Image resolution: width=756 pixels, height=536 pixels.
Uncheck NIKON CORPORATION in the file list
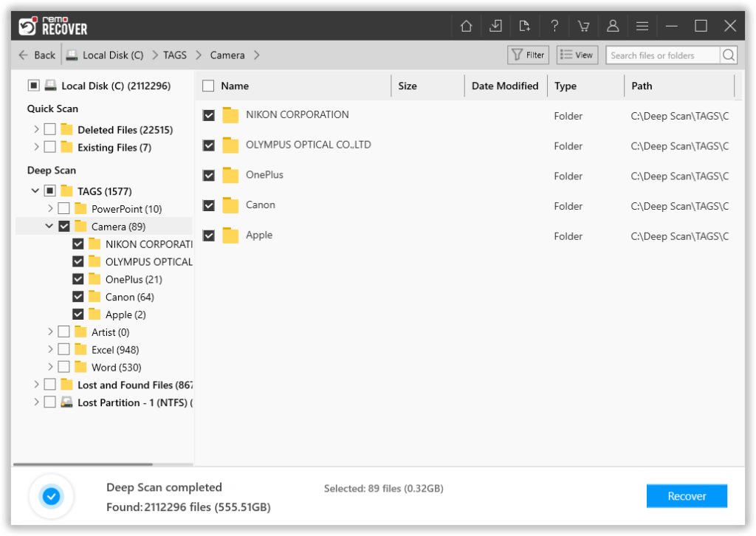[x=209, y=116]
